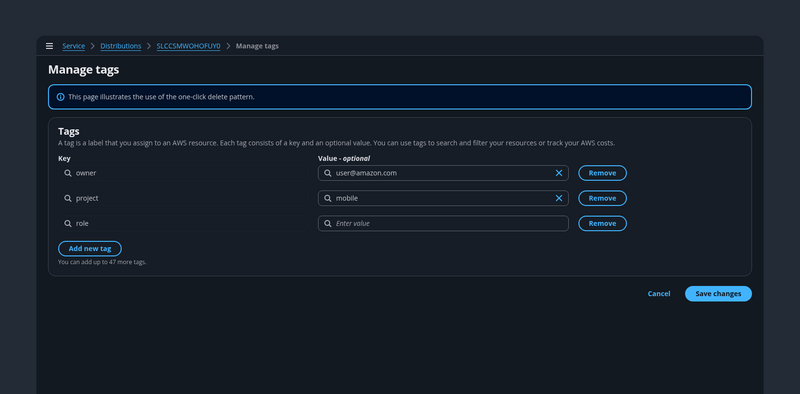Image resolution: width=800 pixels, height=394 pixels.
Task: Click search icon in role key field
Action: [68, 224]
